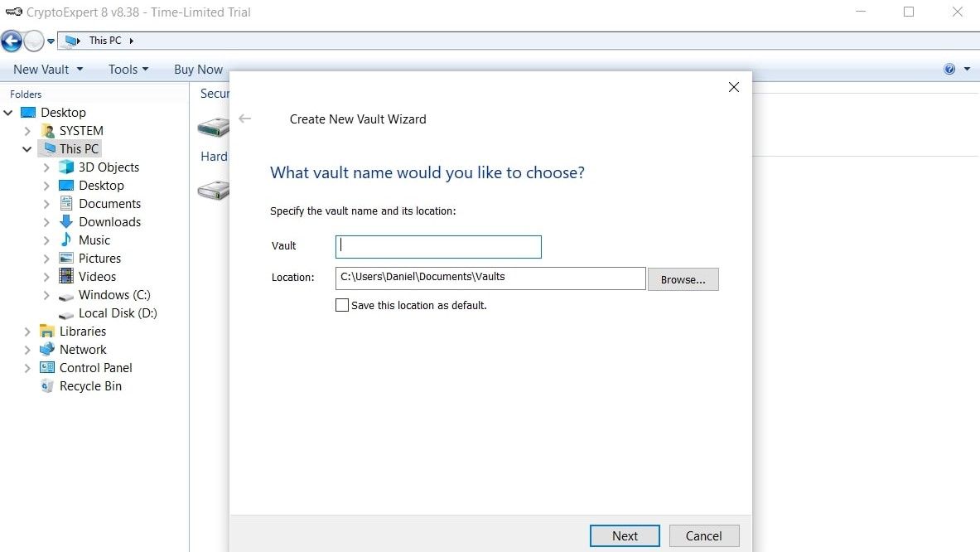Click the Help question mark icon
The image size is (980, 552).
[948, 69]
